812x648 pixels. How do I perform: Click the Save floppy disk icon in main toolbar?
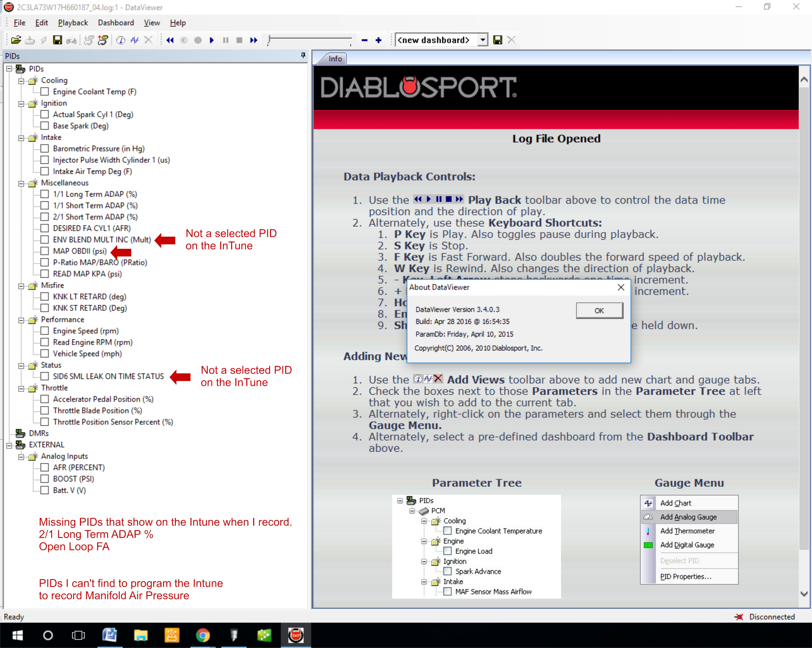[x=58, y=40]
